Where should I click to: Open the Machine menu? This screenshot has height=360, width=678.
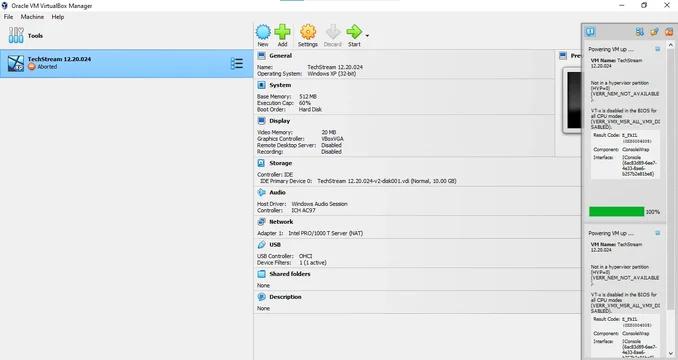click(32, 17)
